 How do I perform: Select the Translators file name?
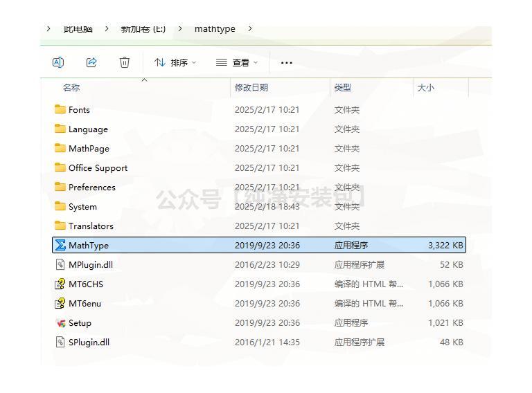coord(91,226)
